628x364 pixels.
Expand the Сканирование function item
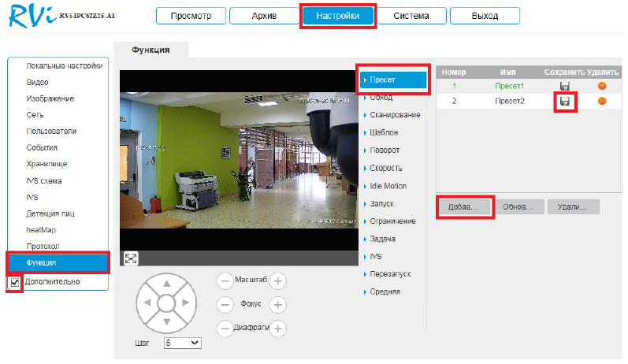394,115
